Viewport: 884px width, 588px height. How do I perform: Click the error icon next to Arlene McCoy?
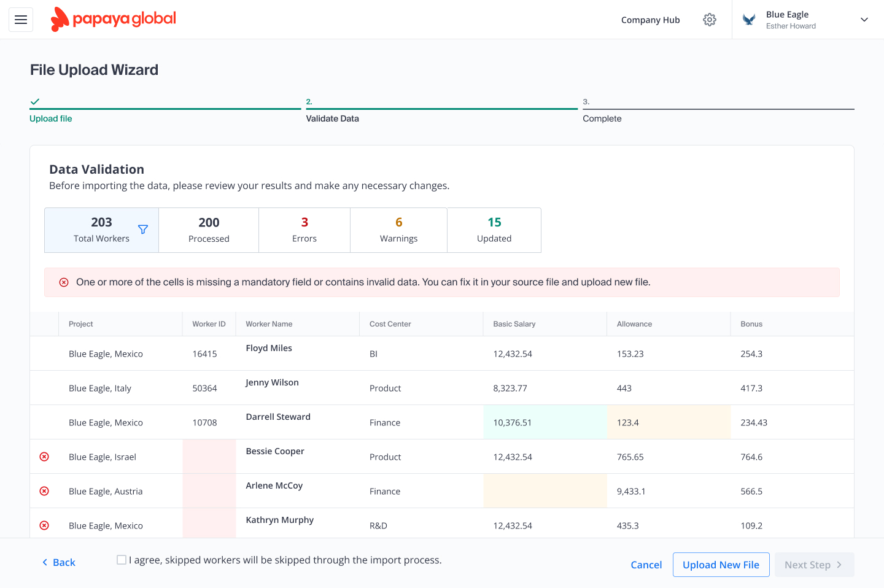[44, 490]
